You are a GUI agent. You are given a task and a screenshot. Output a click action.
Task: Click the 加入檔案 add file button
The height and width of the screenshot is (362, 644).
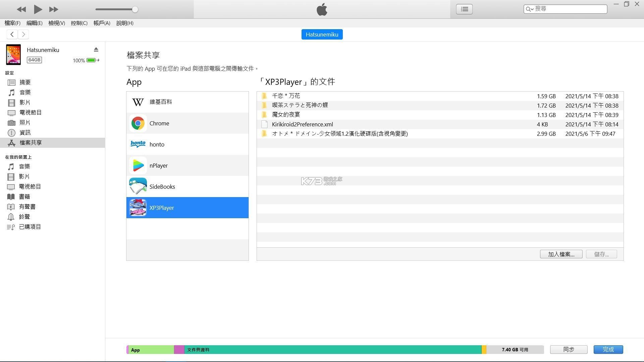pos(561,254)
